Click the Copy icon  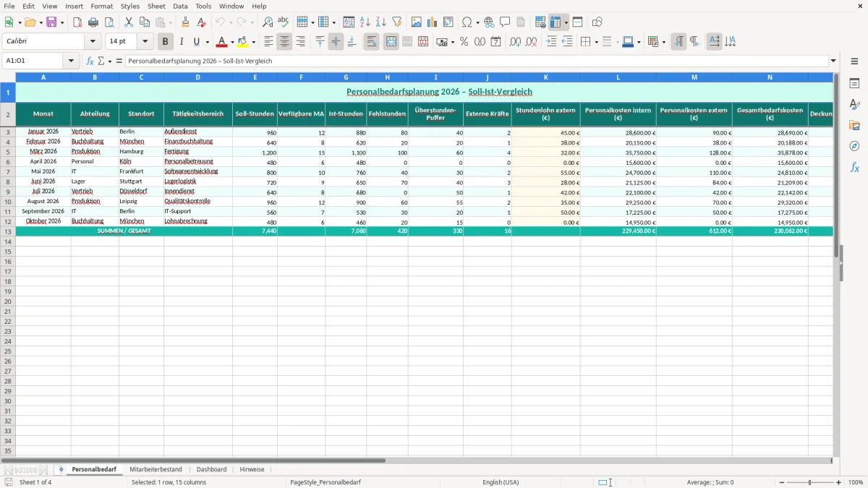pyautogui.click(x=145, y=22)
